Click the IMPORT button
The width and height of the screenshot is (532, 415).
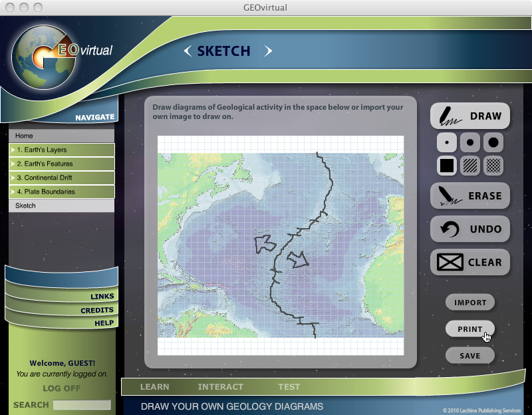470,303
